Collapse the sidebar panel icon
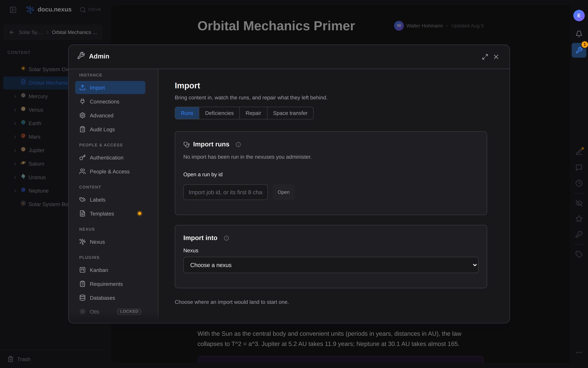Screen dimensions: 588x368 click(13, 10)
